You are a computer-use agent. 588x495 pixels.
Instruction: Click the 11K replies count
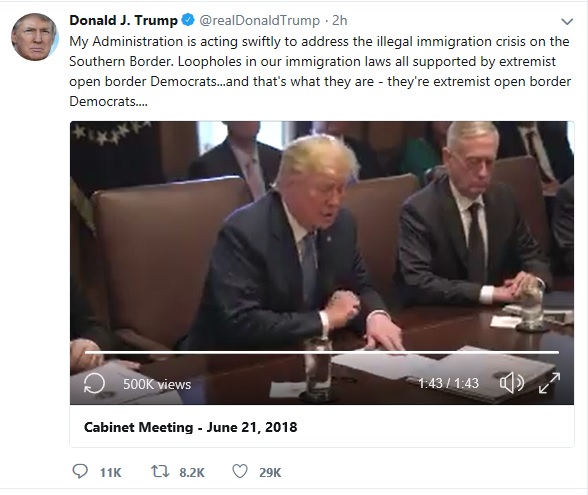tap(111, 472)
